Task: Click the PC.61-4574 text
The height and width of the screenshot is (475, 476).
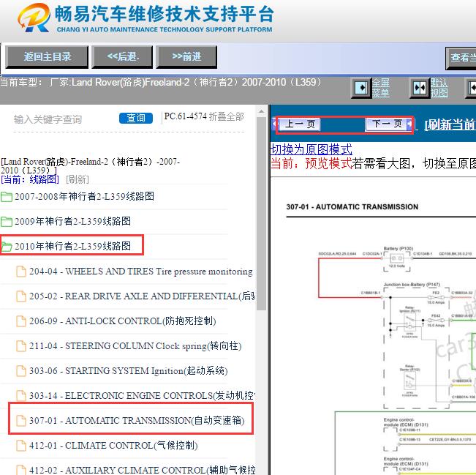Action: point(186,116)
